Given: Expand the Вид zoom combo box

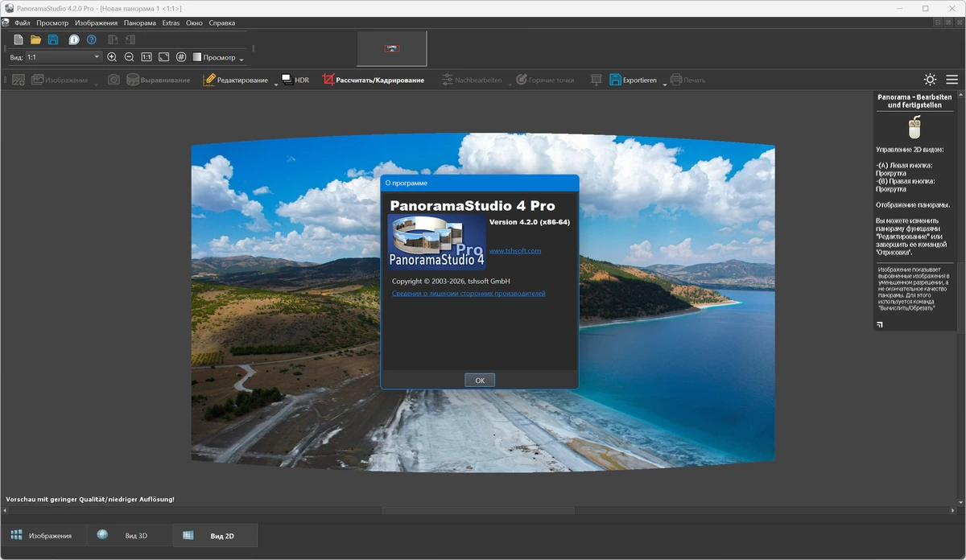Looking at the screenshot, I should click(x=64, y=57).
